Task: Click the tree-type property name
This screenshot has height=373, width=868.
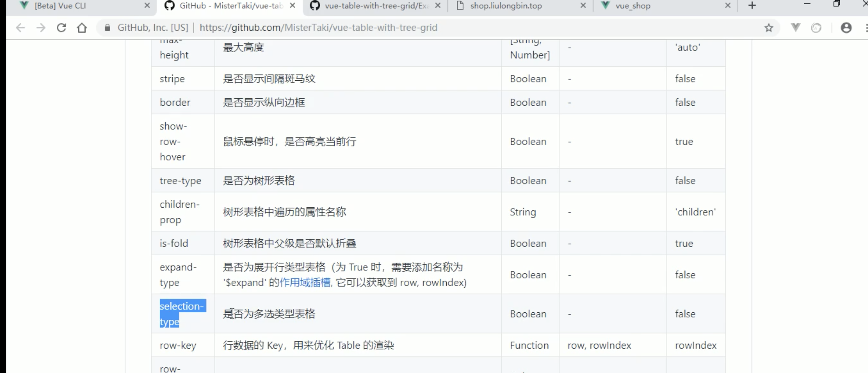Action: 180,181
